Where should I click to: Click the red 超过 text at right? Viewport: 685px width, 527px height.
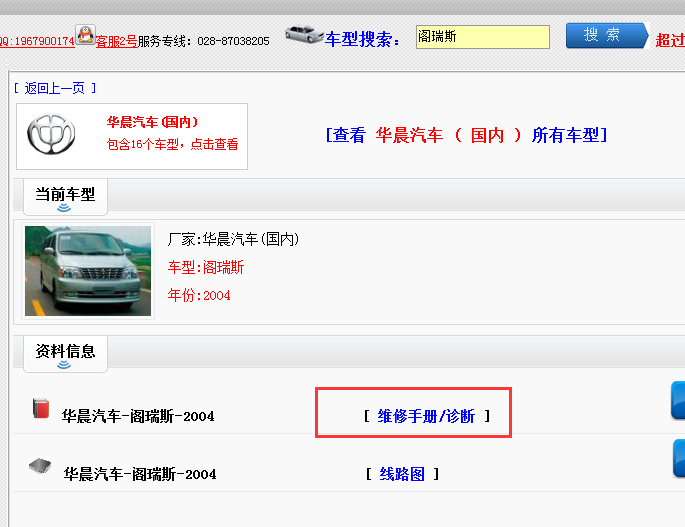(670, 40)
